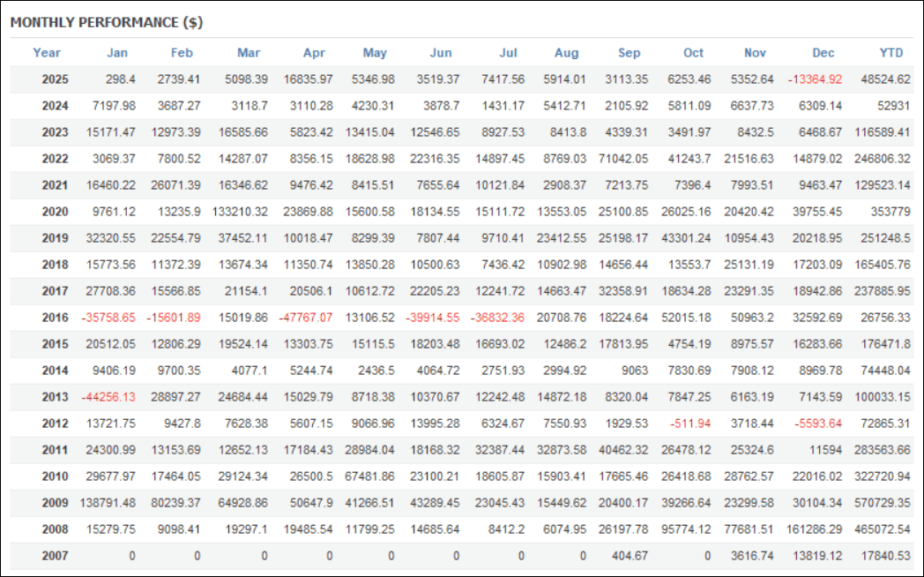
Task: Click the Year column header
Action: [47, 53]
